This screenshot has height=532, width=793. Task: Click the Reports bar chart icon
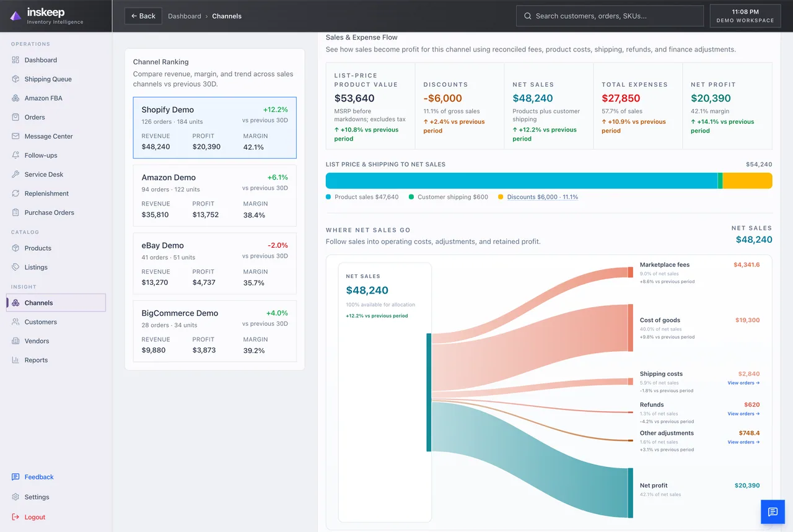[15, 360]
